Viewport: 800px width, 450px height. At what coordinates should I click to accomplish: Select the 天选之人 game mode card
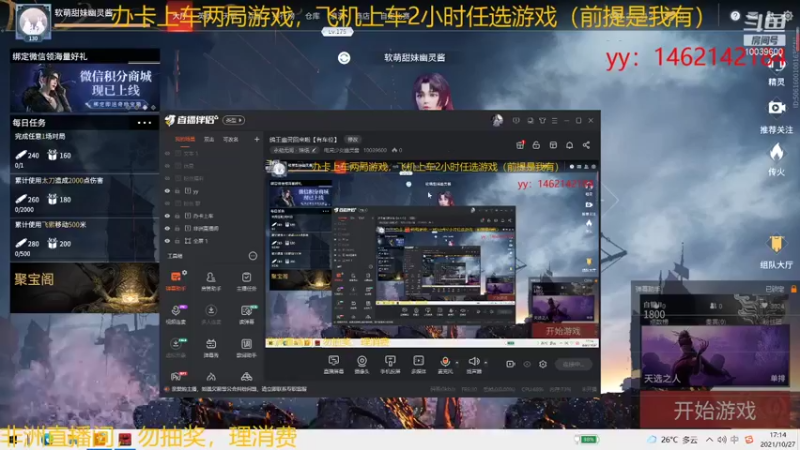coord(714,356)
